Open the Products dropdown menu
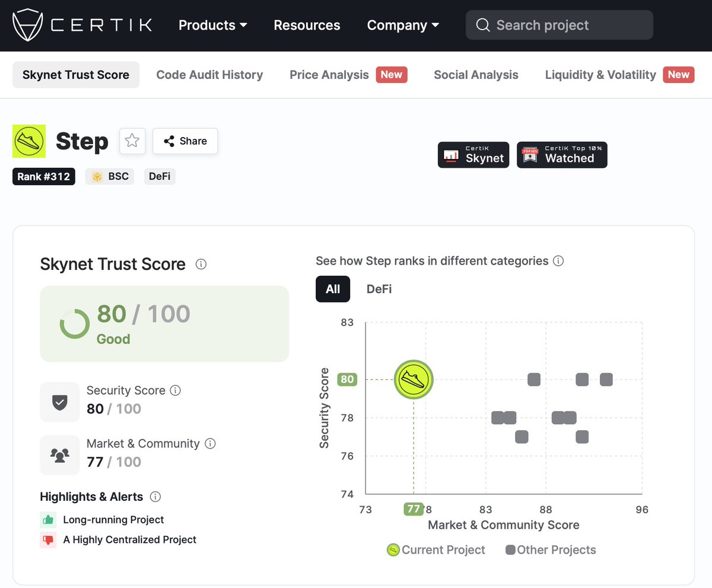Image resolution: width=712 pixels, height=588 pixels. tap(213, 25)
